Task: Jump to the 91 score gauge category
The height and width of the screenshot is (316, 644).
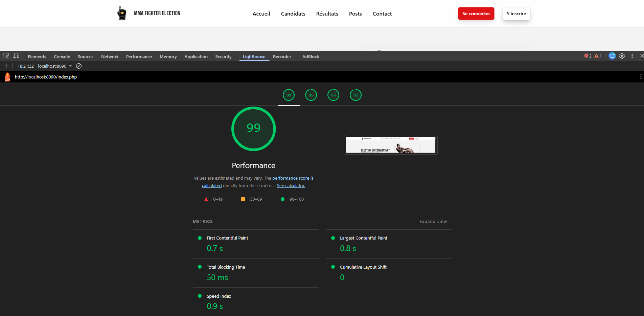Action: click(355, 95)
